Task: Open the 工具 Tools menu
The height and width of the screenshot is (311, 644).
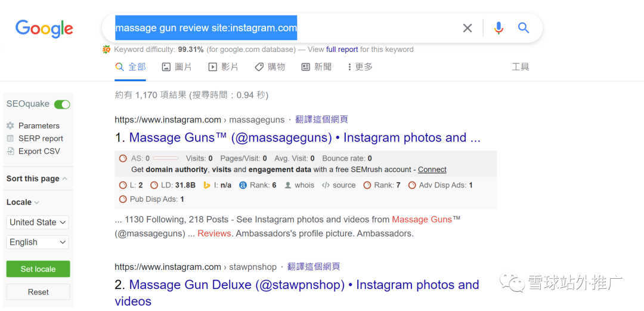Action: click(x=521, y=67)
